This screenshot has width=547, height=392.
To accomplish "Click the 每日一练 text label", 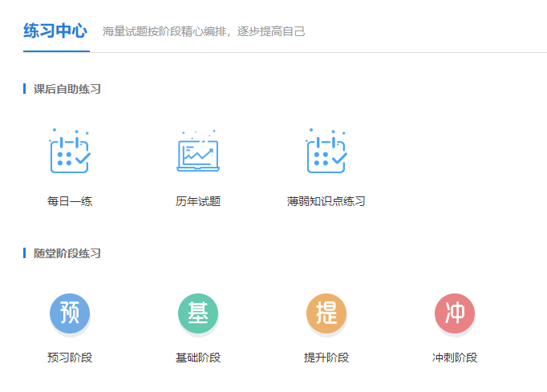I will 70,201.
